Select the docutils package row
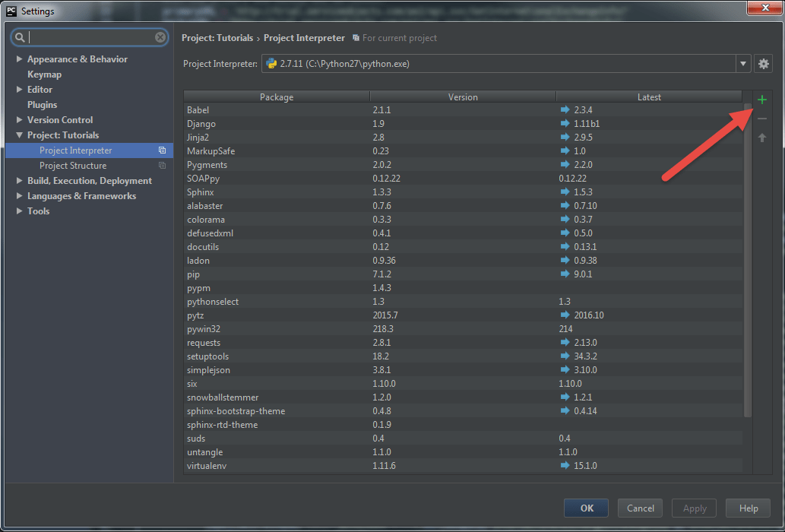Image resolution: width=785 pixels, height=532 pixels. click(x=463, y=247)
